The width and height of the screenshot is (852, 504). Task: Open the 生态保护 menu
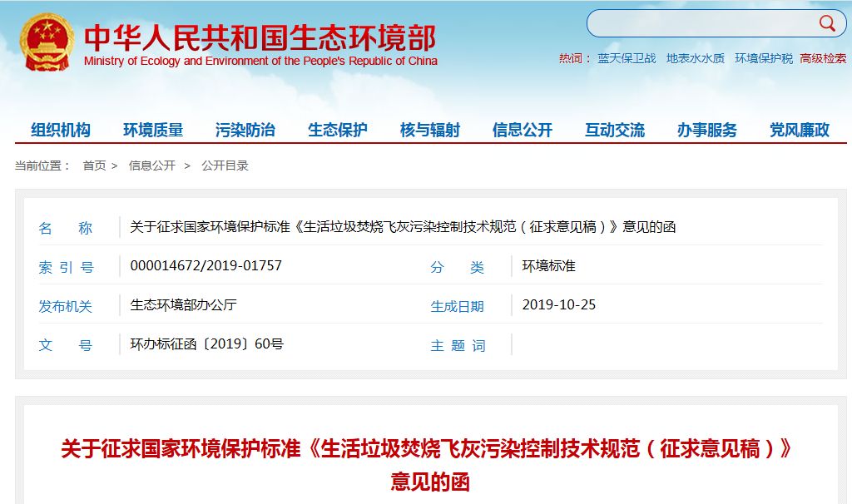[338, 130]
